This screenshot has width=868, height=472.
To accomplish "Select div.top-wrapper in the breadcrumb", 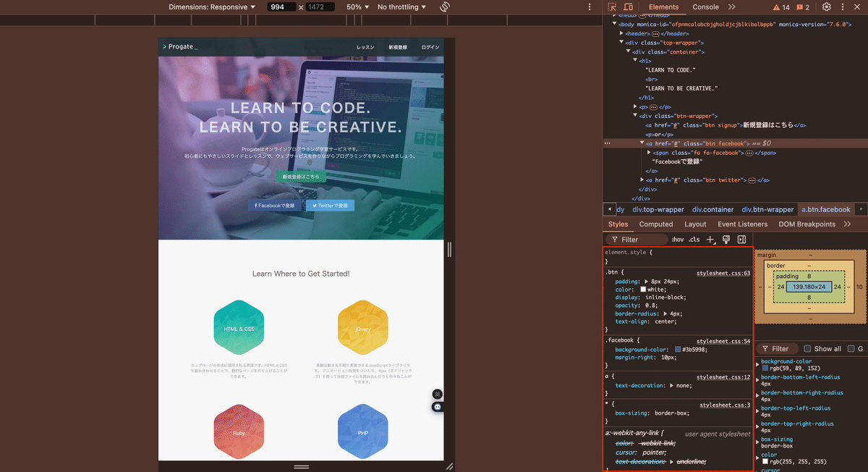I will point(658,210).
